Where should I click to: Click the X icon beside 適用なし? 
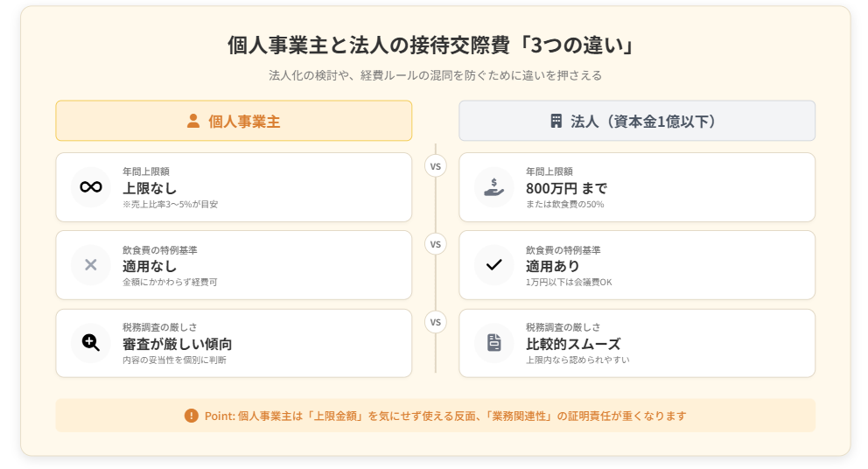coord(91,265)
